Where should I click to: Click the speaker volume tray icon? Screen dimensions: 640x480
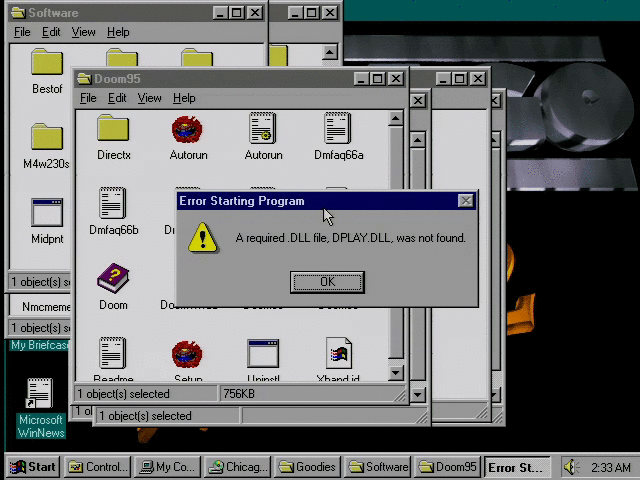click(571, 467)
